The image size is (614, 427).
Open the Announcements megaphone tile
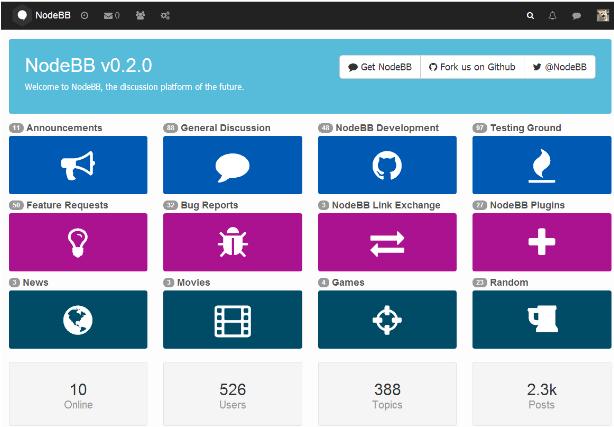(x=78, y=165)
